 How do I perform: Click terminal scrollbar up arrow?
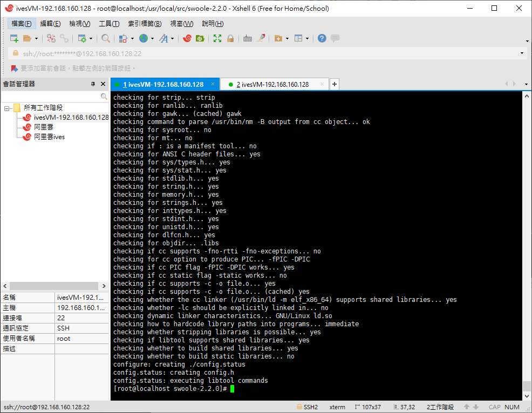[x=527, y=97]
